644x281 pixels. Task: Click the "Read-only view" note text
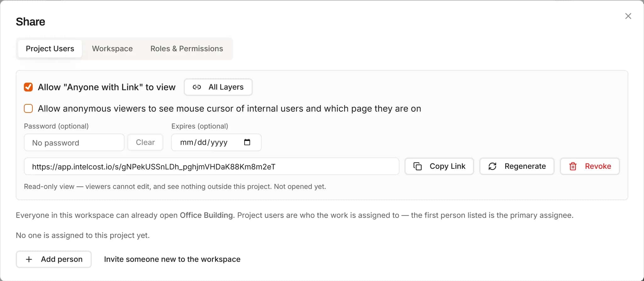point(175,187)
